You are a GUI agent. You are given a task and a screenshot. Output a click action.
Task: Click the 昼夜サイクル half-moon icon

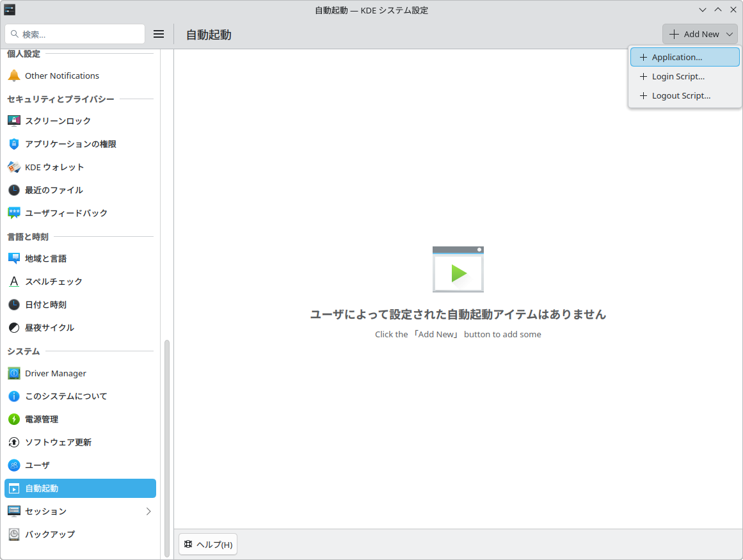click(14, 328)
